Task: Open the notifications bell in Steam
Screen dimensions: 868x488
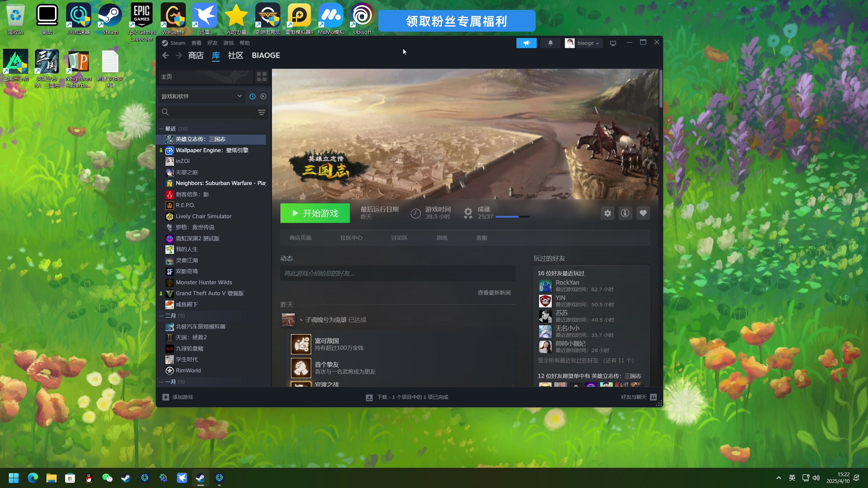Action: click(550, 43)
